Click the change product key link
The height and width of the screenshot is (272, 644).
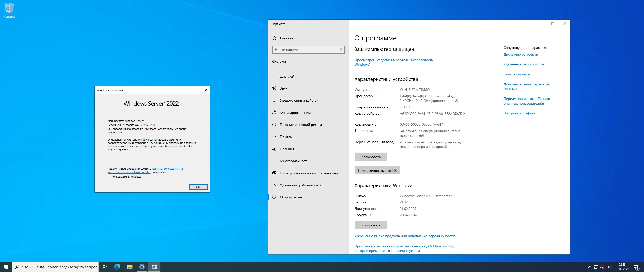[x=405, y=236]
